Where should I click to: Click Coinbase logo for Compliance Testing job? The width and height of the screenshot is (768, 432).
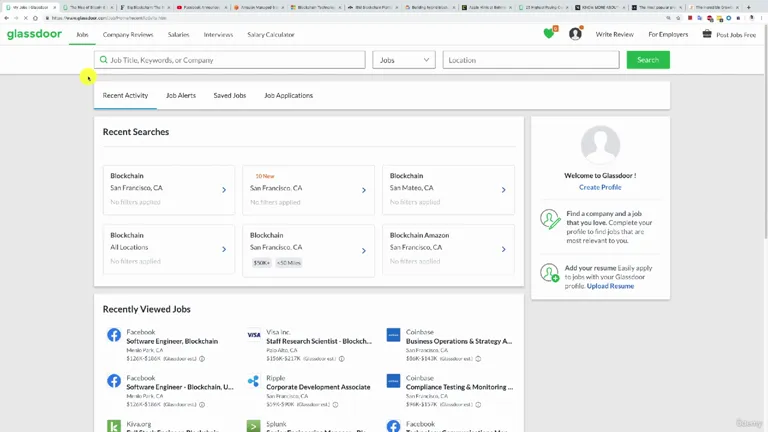(x=393, y=381)
